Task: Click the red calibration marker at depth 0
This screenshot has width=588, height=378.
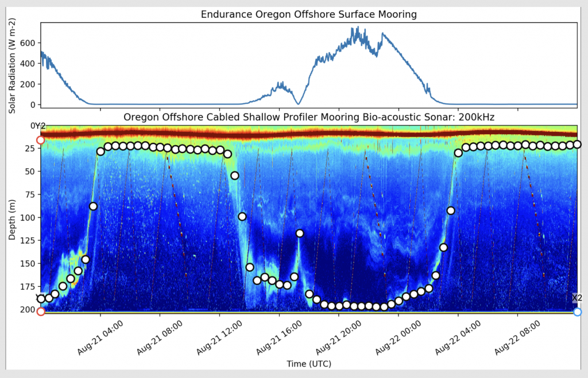Action: tap(40, 138)
